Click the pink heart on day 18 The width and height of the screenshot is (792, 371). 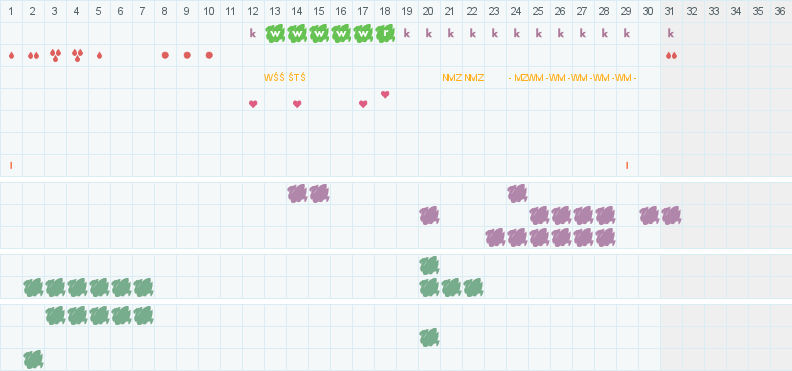click(x=385, y=94)
